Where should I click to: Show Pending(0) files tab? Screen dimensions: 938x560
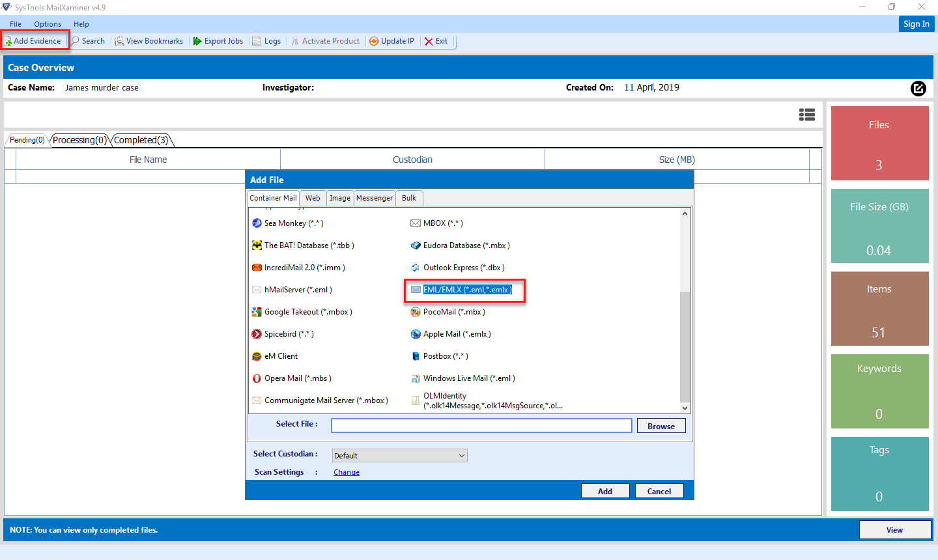(27, 140)
